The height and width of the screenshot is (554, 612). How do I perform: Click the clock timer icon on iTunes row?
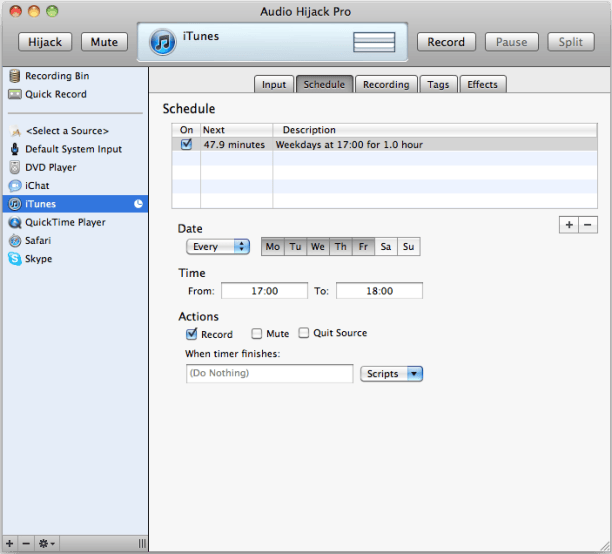[x=138, y=204]
